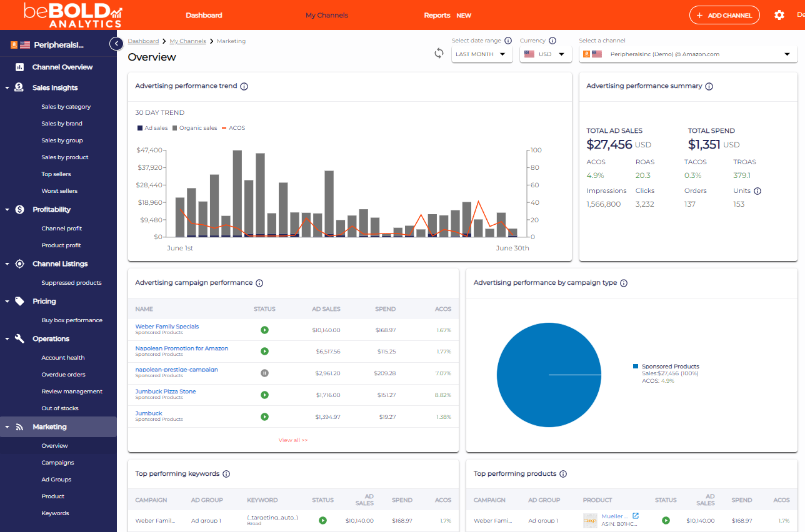Screen dimensions: 805x532
Task: Open Sales by category in sidebar
Action: pyautogui.click(x=66, y=107)
